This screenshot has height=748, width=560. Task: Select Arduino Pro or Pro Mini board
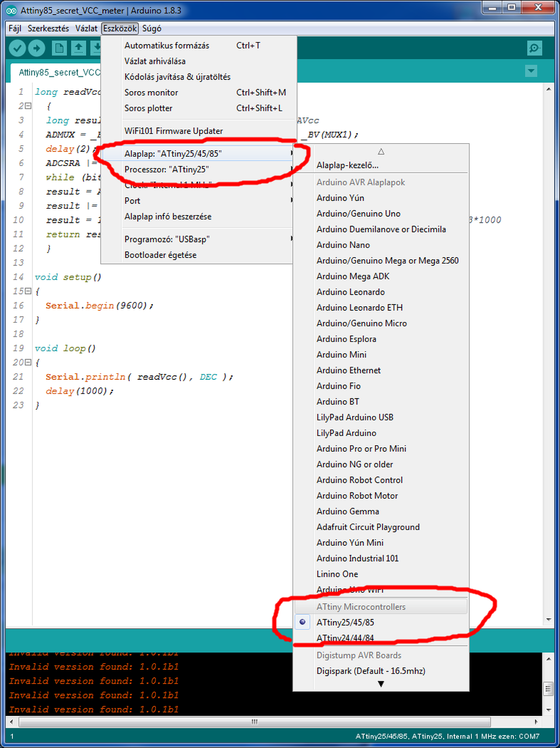pos(381,449)
